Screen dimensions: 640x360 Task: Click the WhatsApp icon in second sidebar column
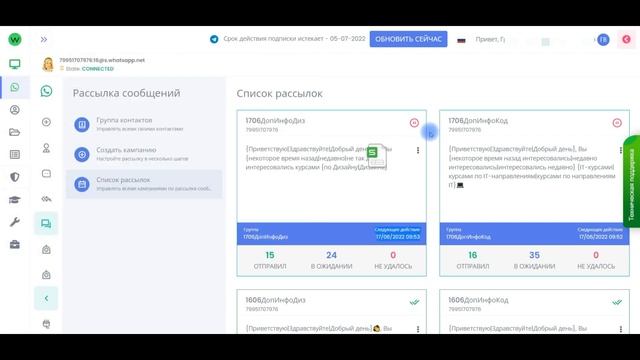click(46, 91)
